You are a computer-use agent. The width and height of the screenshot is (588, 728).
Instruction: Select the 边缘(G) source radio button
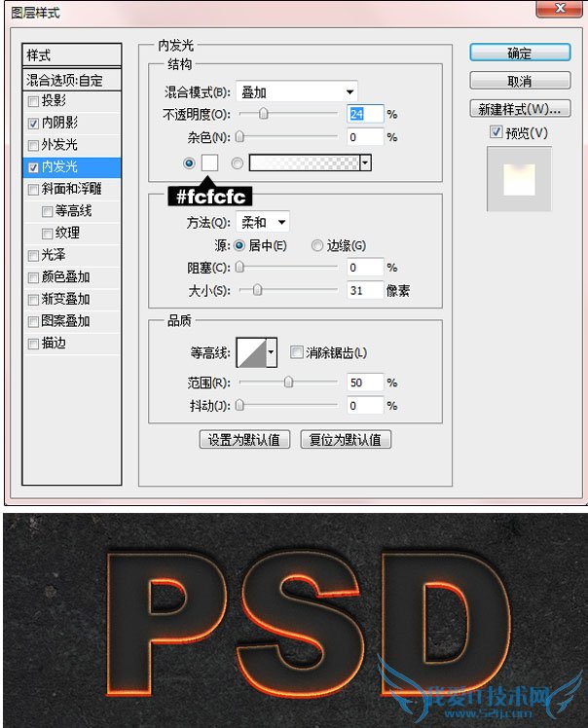click(317, 245)
